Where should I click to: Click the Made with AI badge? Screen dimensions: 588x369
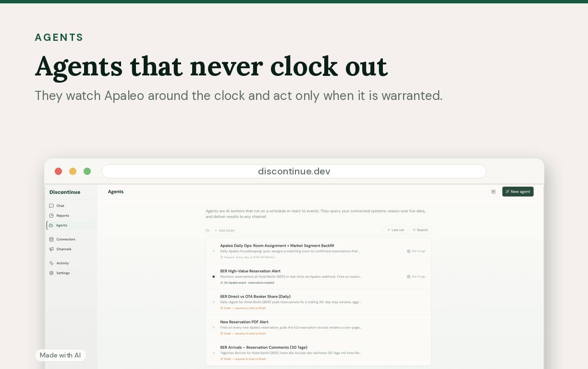coord(60,355)
